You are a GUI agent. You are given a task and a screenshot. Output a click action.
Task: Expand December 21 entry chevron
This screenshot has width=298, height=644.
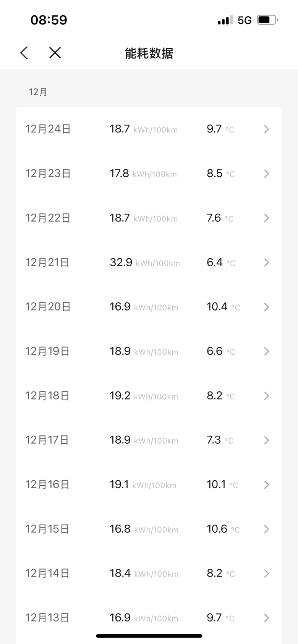tap(267, 262)
